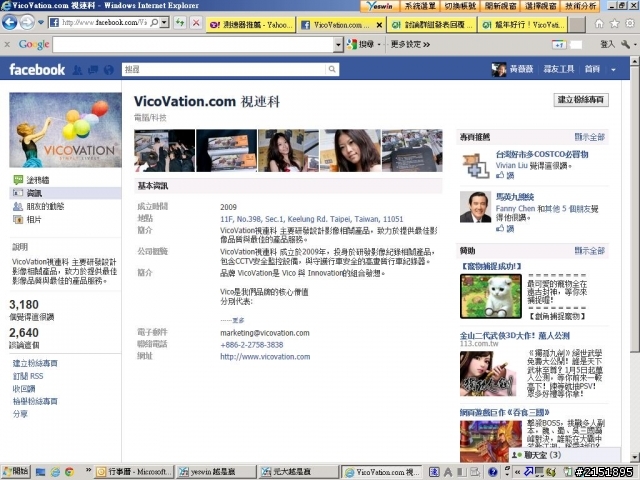
Task: Click the address bar search magnifier icon
Action: [154, 22]
